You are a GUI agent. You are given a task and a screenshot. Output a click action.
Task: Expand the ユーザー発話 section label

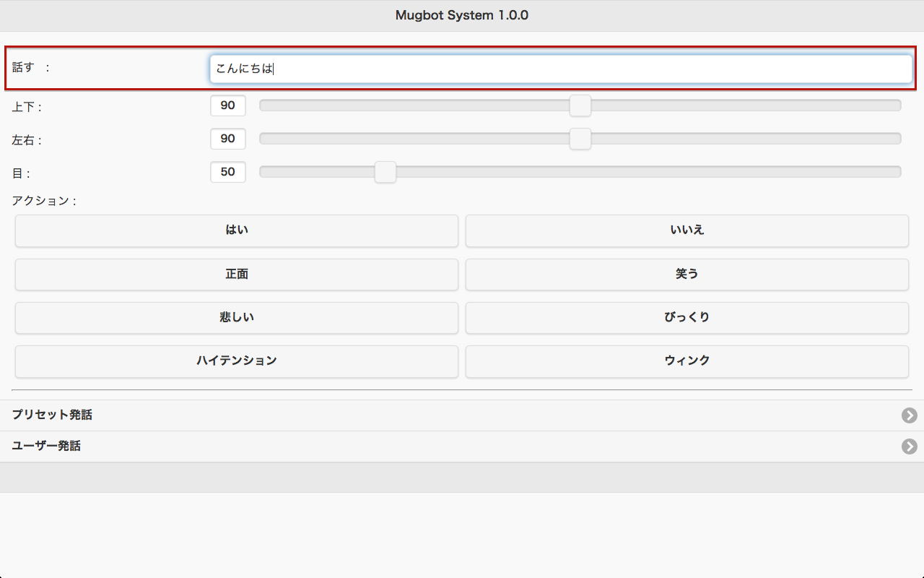[46, 447]
